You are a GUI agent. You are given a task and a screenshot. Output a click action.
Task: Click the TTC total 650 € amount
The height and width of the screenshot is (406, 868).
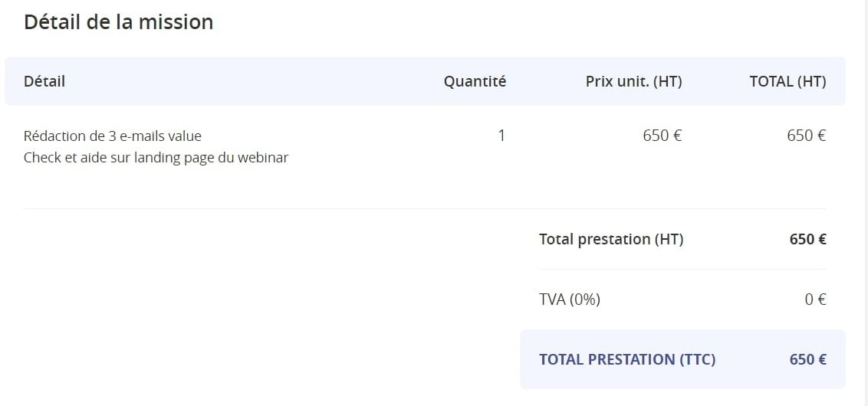coord(807,359)
